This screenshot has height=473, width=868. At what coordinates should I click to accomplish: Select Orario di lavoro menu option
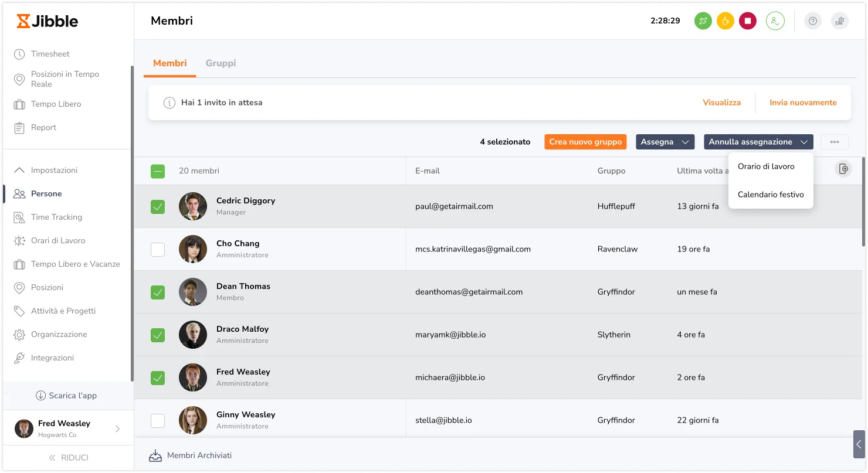tap(771, 166)
